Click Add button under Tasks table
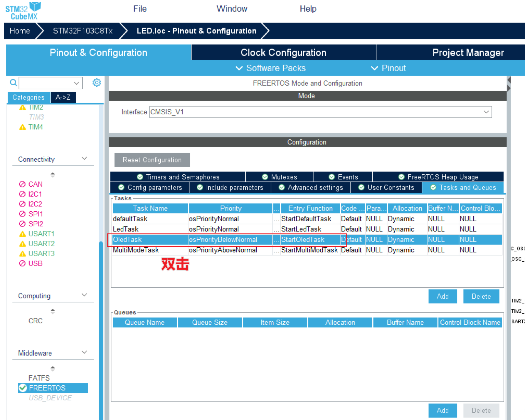This screenshot has height=420, width=525. [442, 296]
